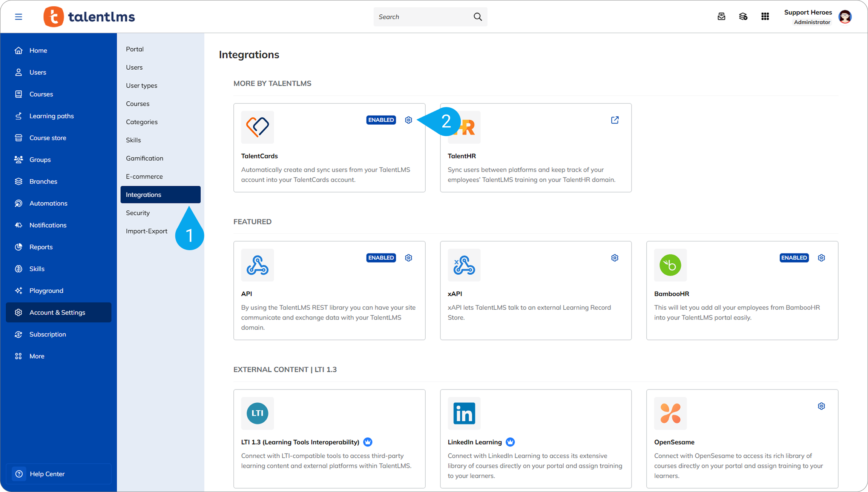Open Gamification settings
The width and height of the screenshot is (868, 492).
pos(161,158)
